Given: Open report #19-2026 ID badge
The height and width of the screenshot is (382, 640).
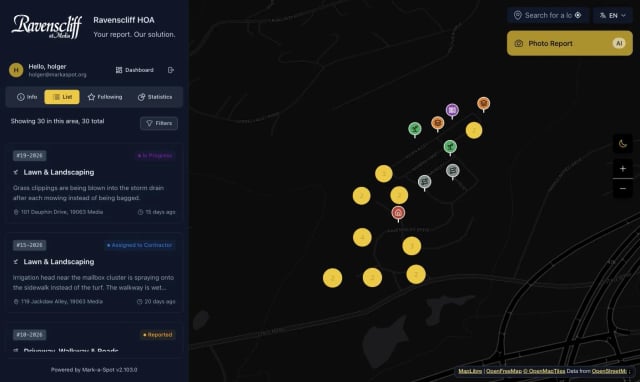Looking at the screenshot, I should [x=29, y=155].
